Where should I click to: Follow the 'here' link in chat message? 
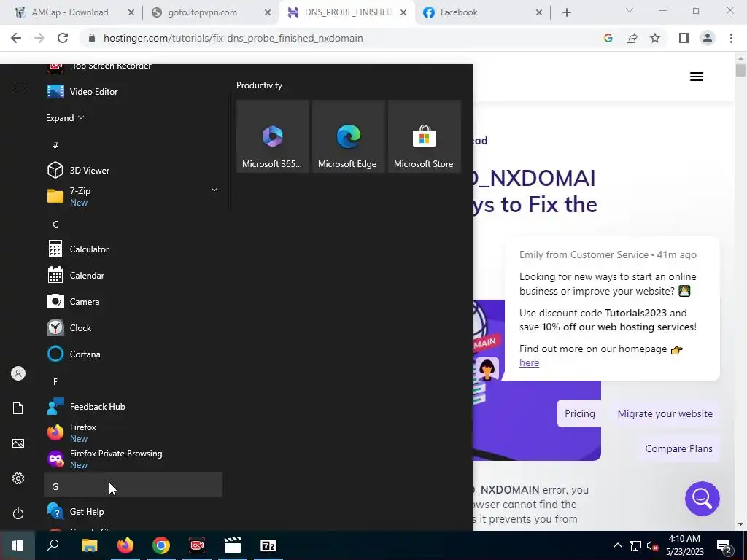(x=530, y=362)
